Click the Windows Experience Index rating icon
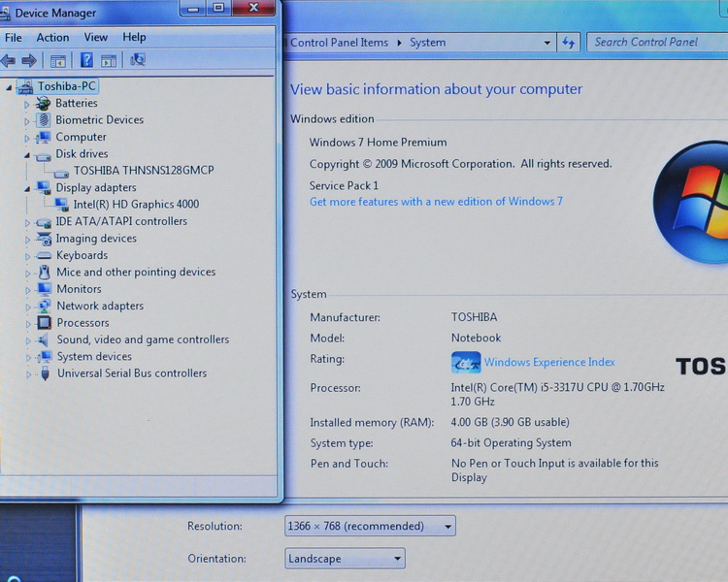The height and width of the screenshot is (582, 728). [466, 362]
